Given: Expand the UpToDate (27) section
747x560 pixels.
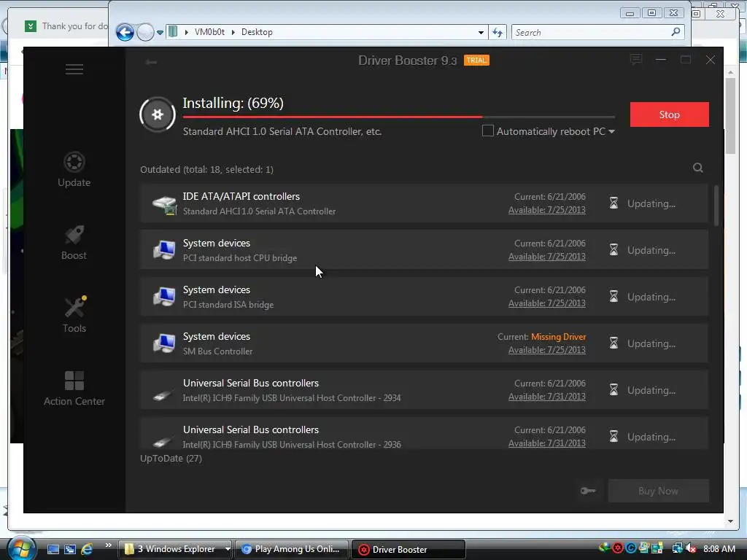Looking at the screenshot, I should click(x=171, y=458).
